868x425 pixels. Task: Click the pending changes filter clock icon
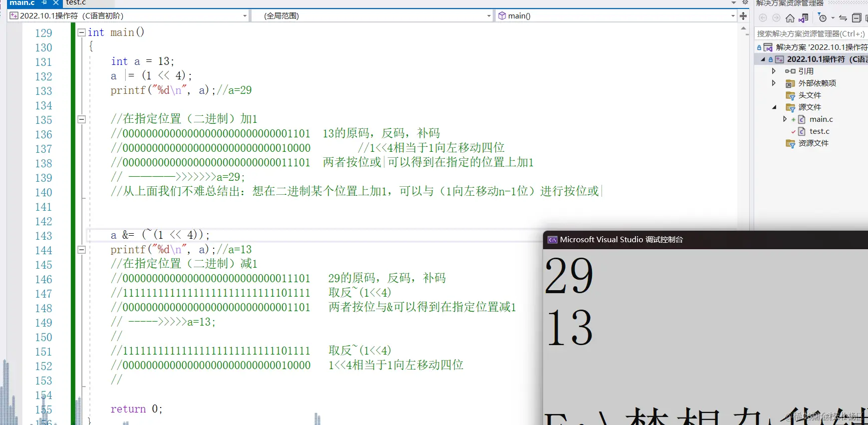point(823,18)
